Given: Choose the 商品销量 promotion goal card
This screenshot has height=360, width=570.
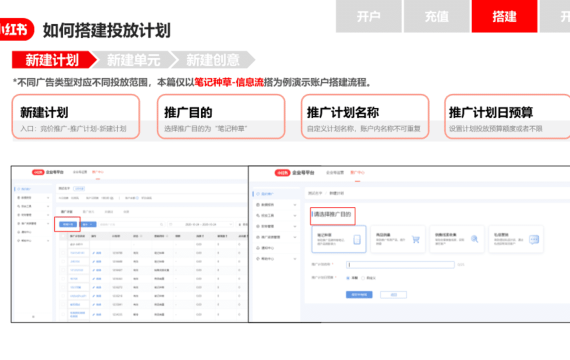Looking at the screenshot, I should tap(398, 239).
